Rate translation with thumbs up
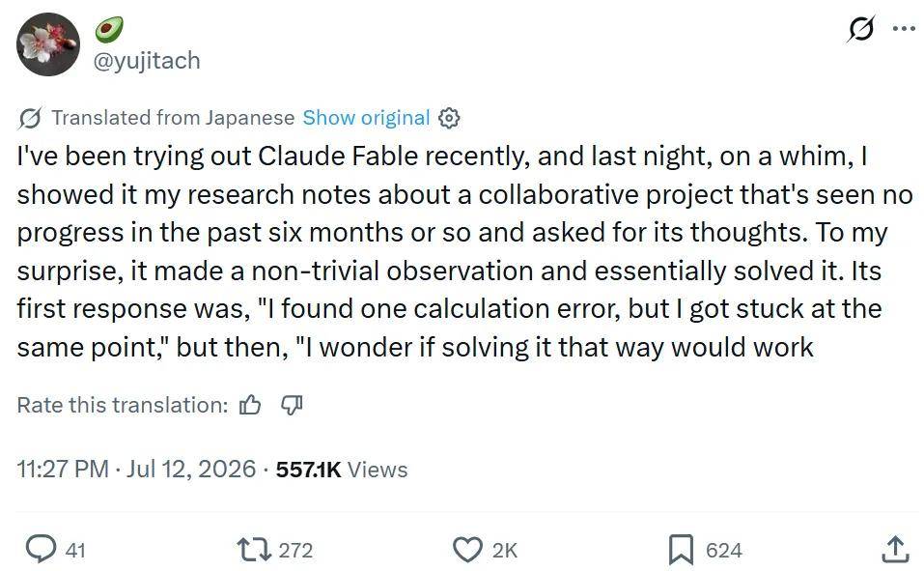Screen dimensions: 924x571 [x=250, y=405]
